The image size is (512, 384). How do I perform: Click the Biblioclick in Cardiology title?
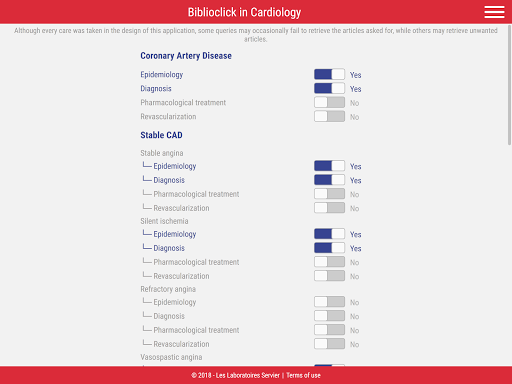[x=244, y=12]
